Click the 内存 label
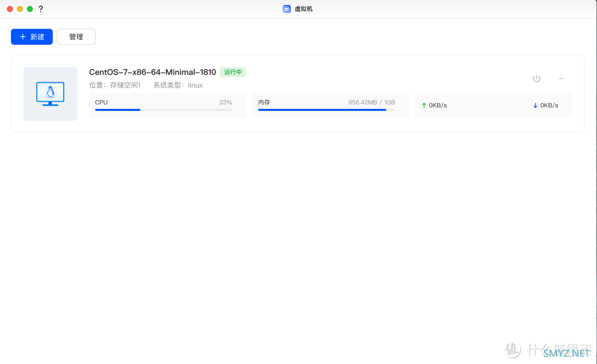The width and height of the screenshot is (597, 364). click(x=264, y=102)
